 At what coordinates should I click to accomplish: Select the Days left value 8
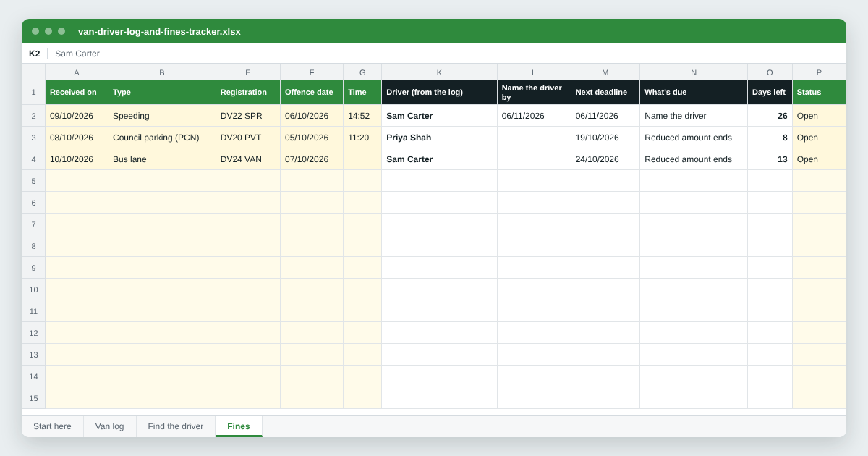[770, 138]
